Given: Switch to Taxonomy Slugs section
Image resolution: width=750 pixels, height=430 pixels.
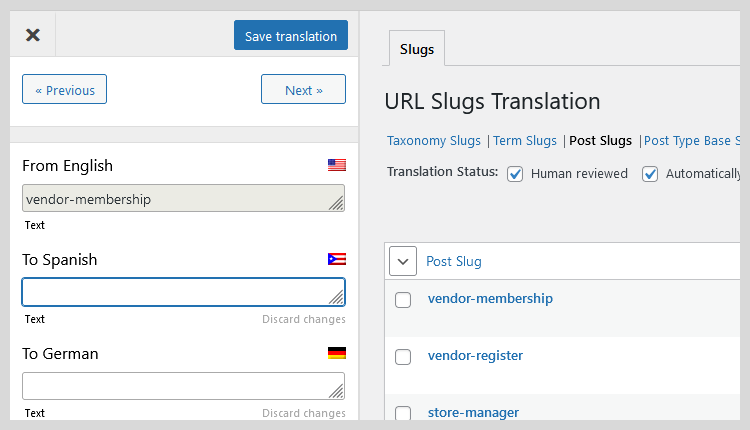Looking at the screenshot, I should 434,141.
